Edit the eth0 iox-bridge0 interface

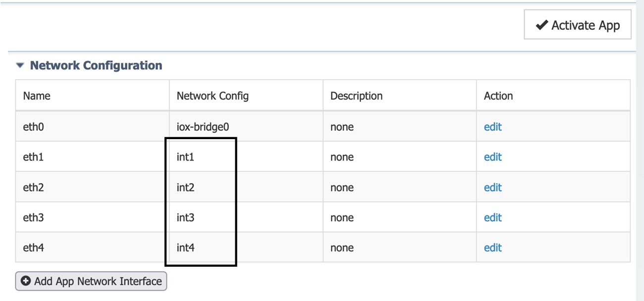(492, 127)
